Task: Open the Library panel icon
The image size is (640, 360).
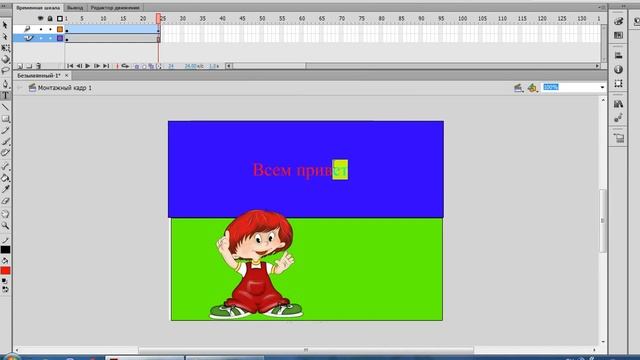Action: coord(618,104)
